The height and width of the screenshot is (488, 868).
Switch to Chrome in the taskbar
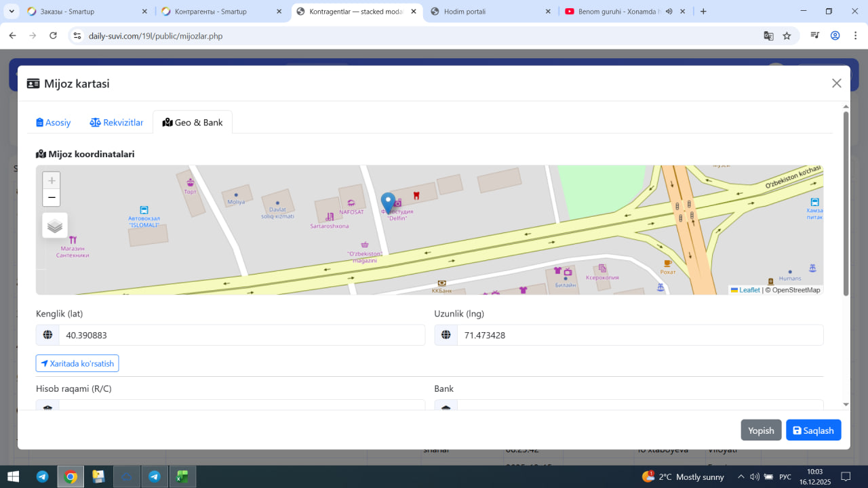pyautogui.click(x=71, y=476)
